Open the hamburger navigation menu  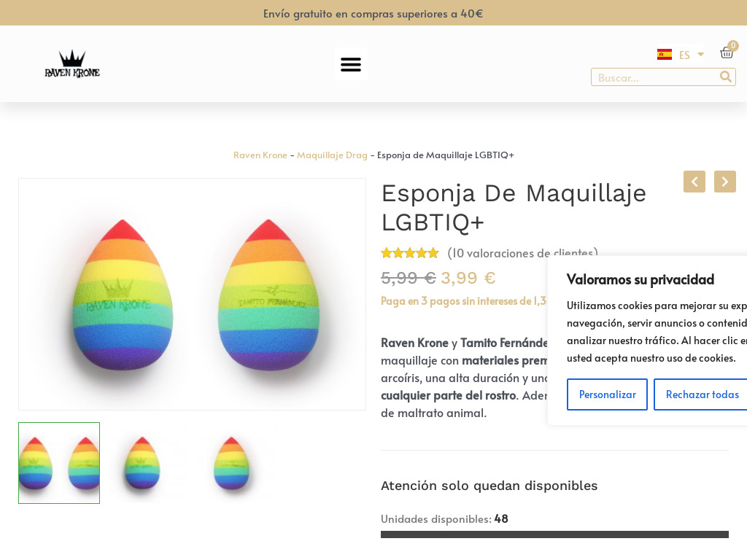[x=351, y=64]
